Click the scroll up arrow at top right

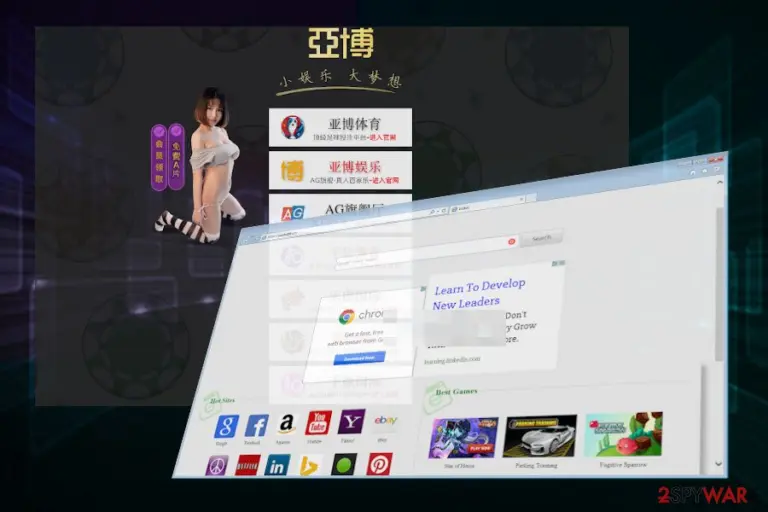tap(719, 182)
